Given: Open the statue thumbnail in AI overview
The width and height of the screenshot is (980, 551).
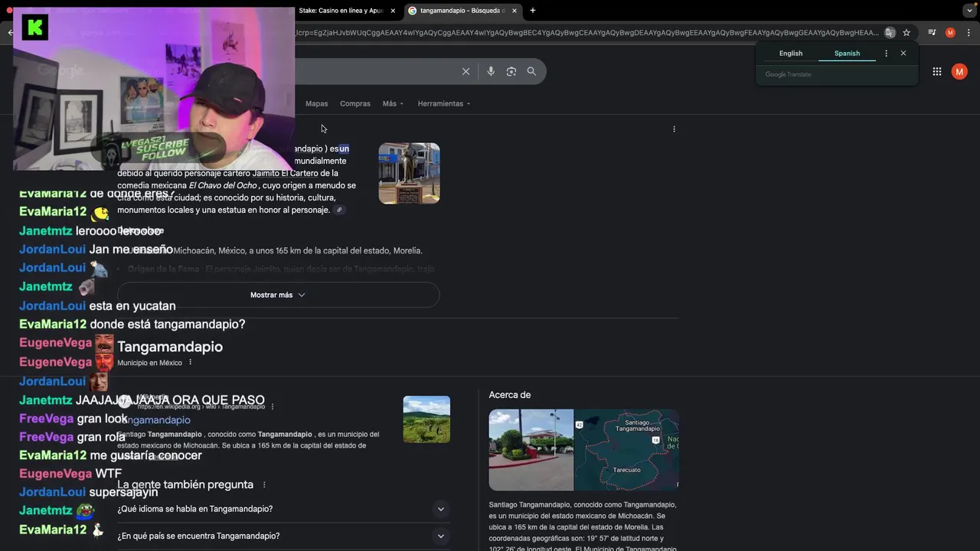Looking at the screenshot, I should click(409, 173).
